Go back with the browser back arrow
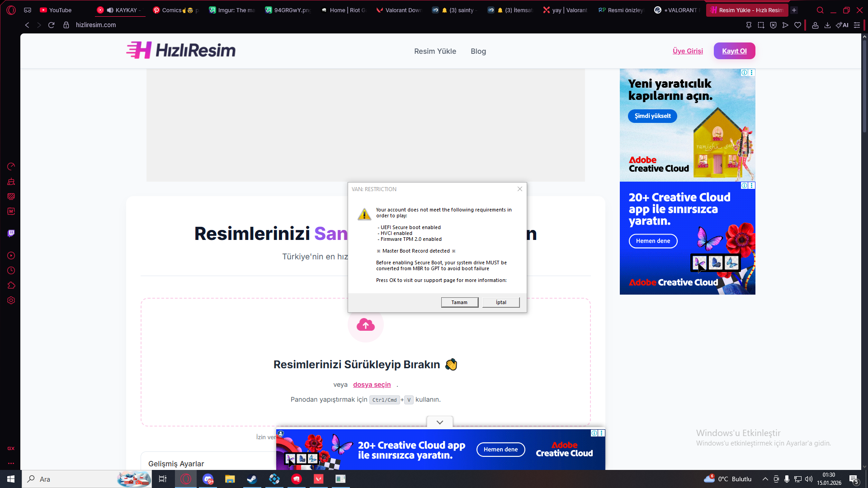Viewport: 868px width, 488px height. pyautogui.click(x=27, y=25)
